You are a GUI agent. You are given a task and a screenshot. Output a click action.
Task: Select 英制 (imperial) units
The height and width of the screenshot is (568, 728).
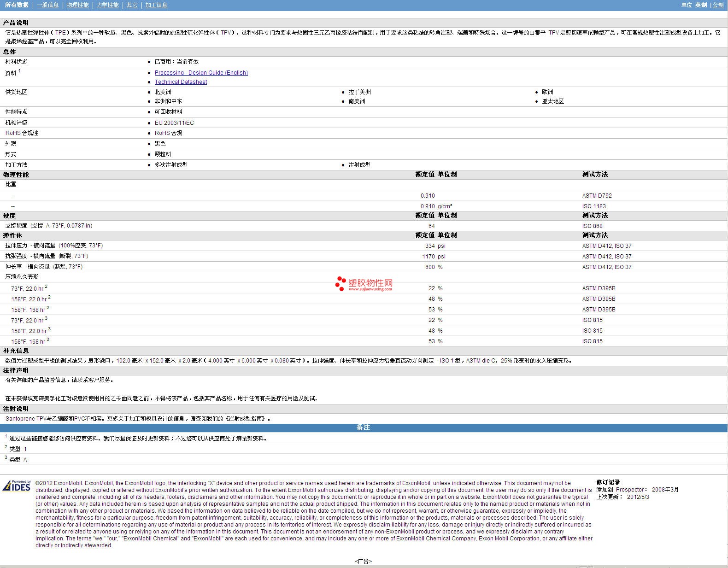701,5
